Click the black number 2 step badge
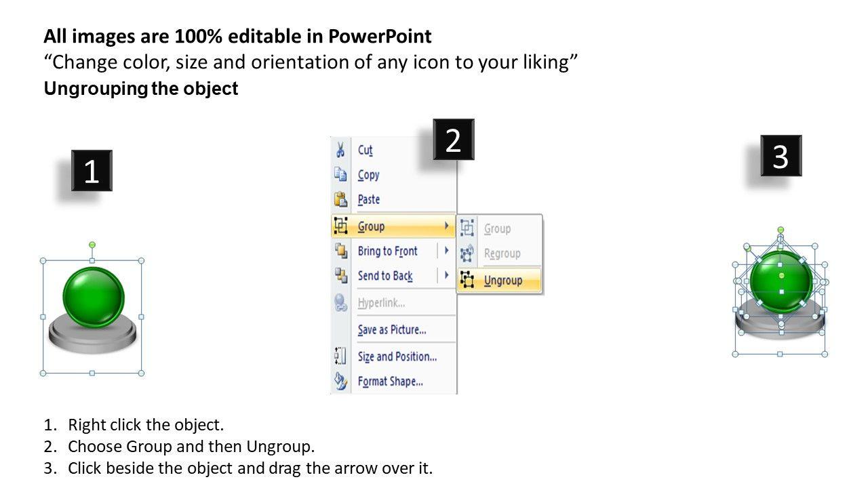The width and height of the screenshot is (868, 488). (x=454, y=140)
